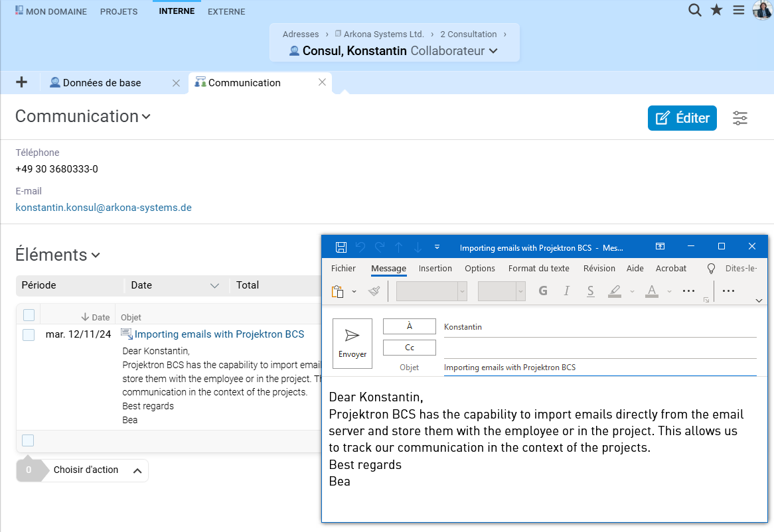Open Paste options dropdown arrow

354,292
